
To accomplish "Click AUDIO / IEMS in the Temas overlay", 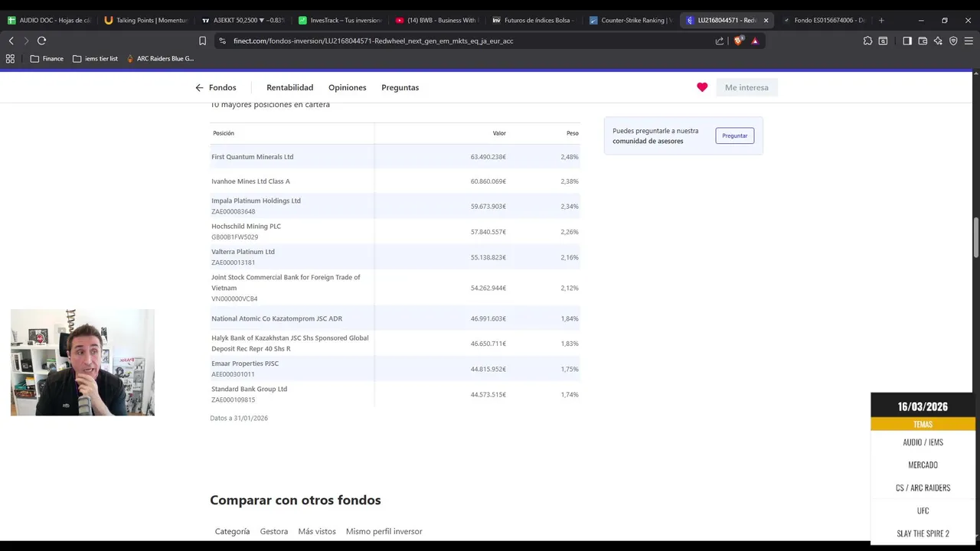I will tap(923, 442).
